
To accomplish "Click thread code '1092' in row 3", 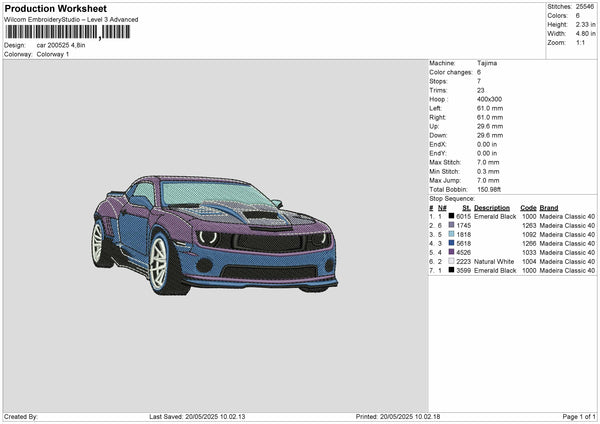I will coord(529,235).
